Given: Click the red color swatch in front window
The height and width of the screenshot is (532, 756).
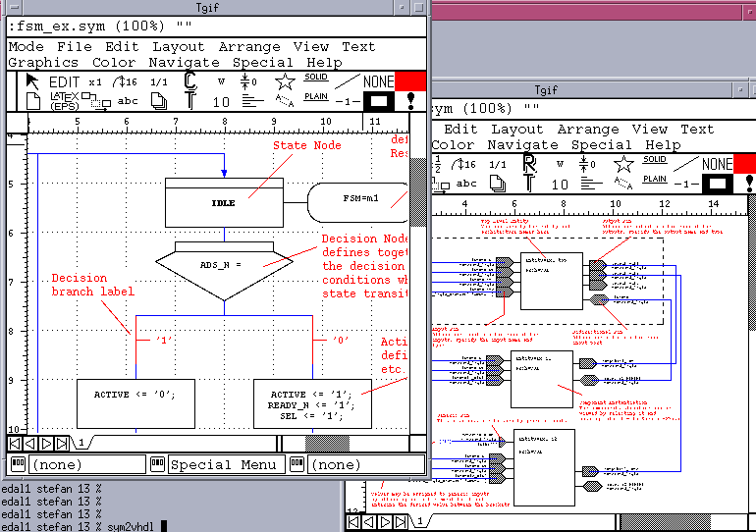Looking at the screenshot, I should [x=410, y=80].
